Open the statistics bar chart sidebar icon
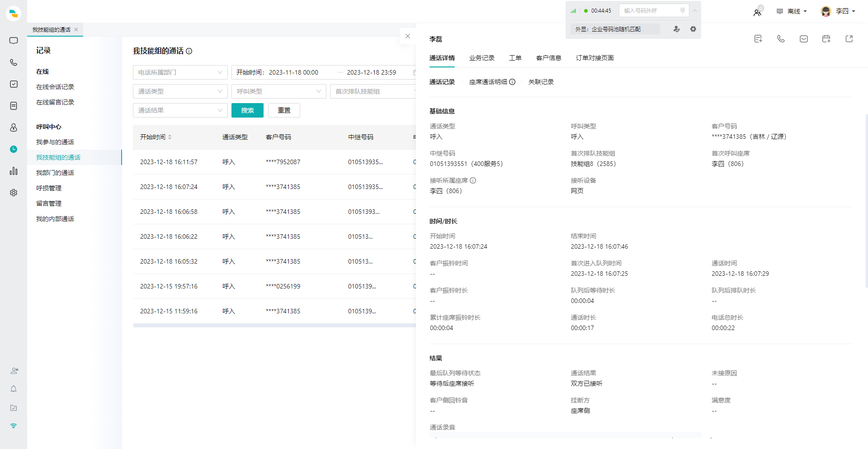The height and width of the screenshot is (449, 868). (x=14, y=171)
